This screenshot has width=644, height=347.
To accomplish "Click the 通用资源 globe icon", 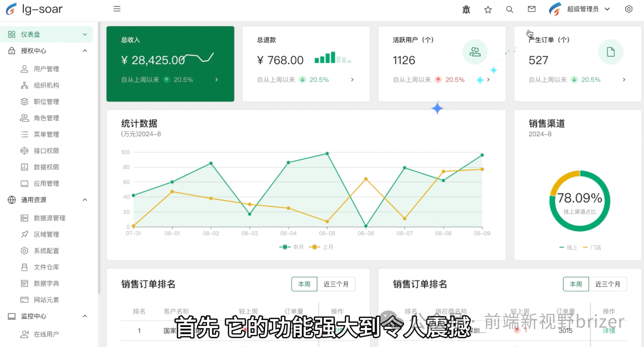I will click(12, 200).
